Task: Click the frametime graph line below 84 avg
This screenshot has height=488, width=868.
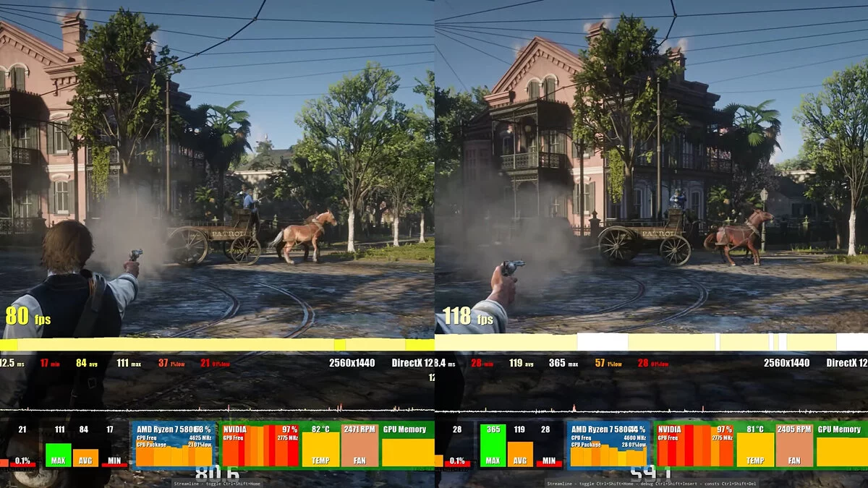Action: (217, 410)
